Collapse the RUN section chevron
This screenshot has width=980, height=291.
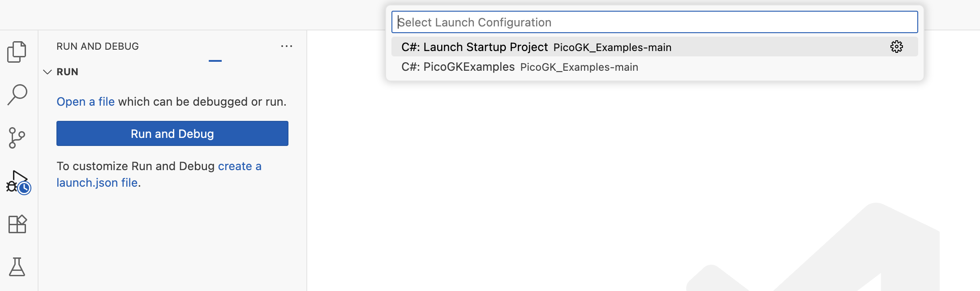[47, 72]
